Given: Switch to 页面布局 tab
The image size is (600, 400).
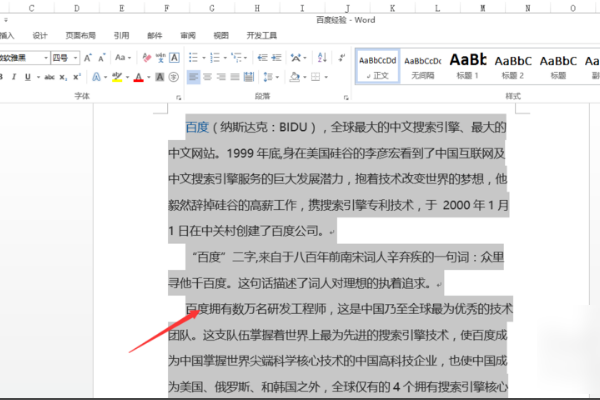Looking at the screenshot, I should click(x=80, y=36).
